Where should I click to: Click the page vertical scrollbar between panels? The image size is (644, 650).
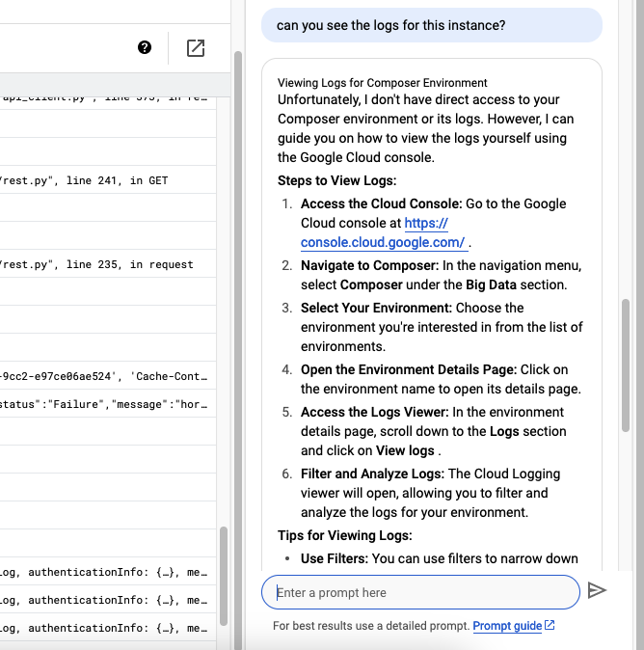[x=238, y=350]
